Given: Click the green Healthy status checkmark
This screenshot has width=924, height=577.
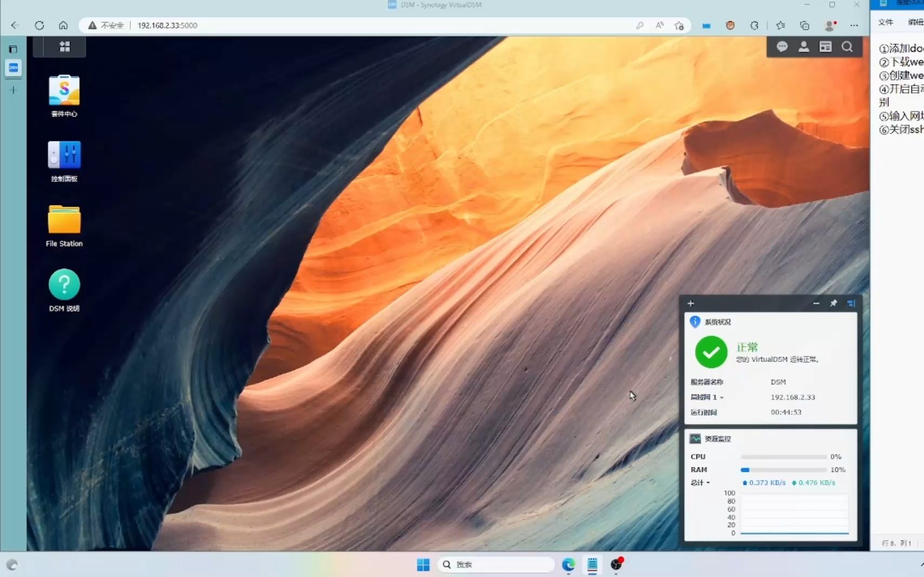Looking at the screenshot, I should pyautogui.click(x=711, y=352).
